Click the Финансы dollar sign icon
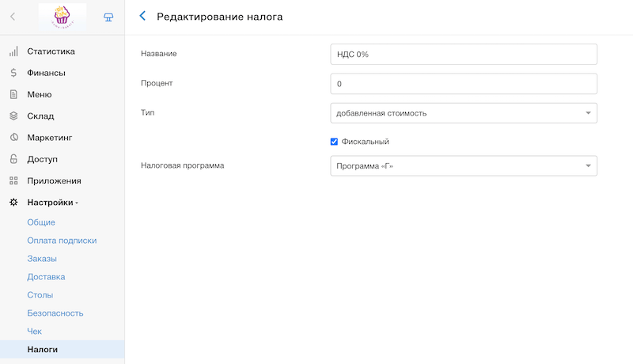This screenshot has width=633, height=364. click(x=13, y=73)
